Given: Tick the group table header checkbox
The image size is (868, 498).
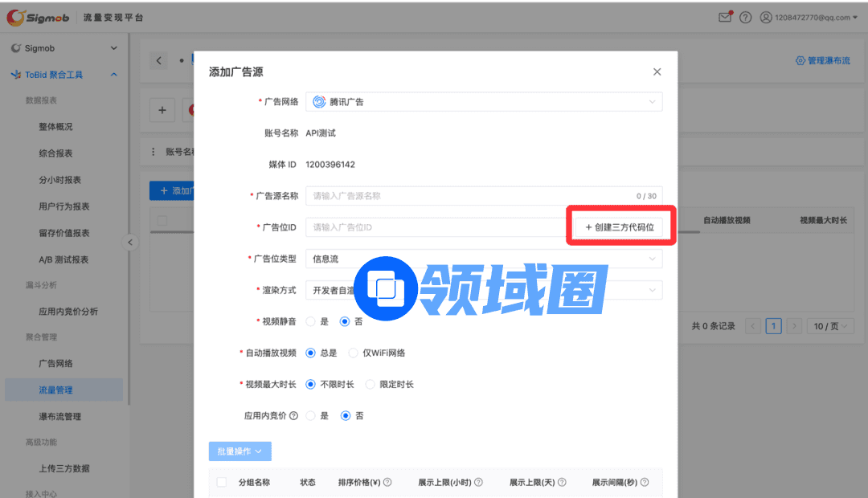Looking at the screenshot, I should pyautogui.click(x=222, y=483).
